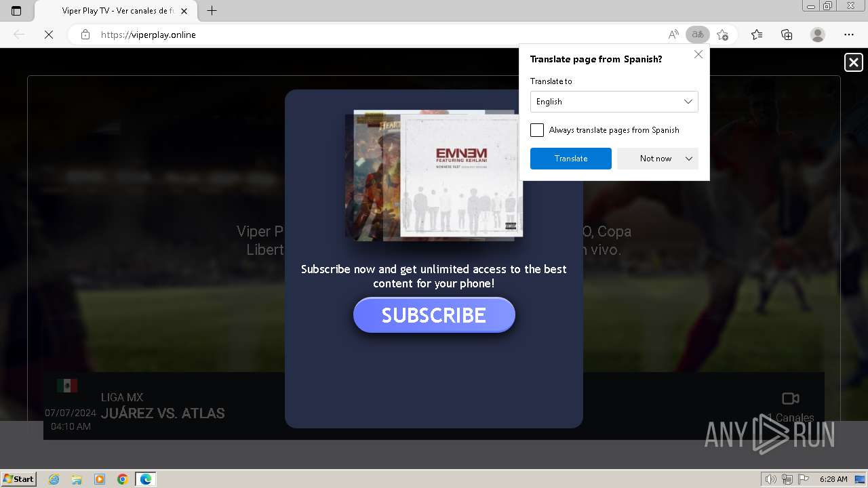868x488 pixels.
Task: Click the Tab actions menu icon
Action: point(16,11)
